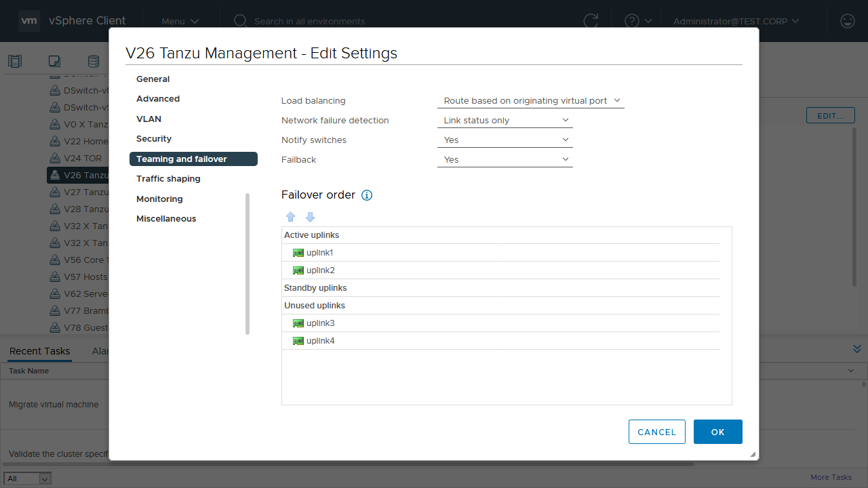Click the move uplink up arrow
This screenshot has width=868, height=488.
click(291, 217)
